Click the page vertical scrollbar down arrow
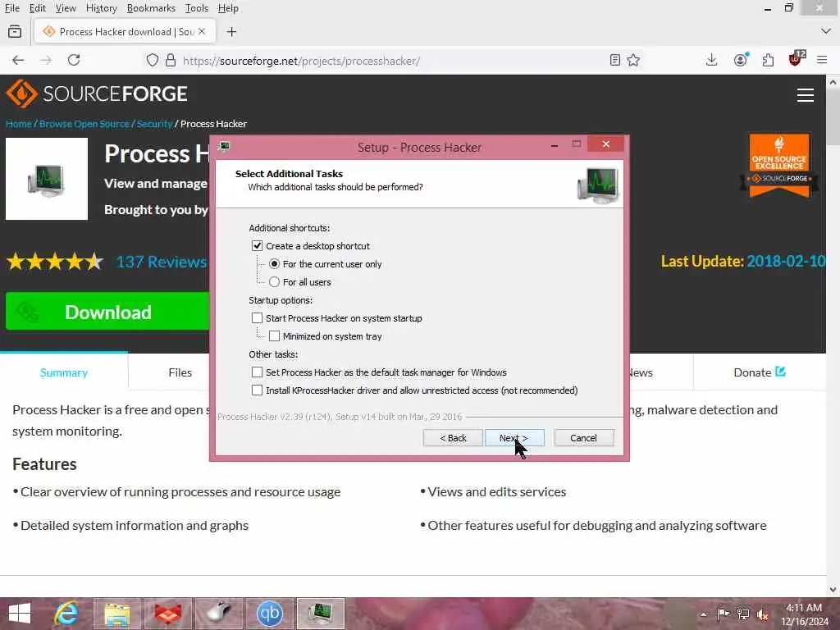This screenshot has height=630, width=840. click(x=833, y=590)
